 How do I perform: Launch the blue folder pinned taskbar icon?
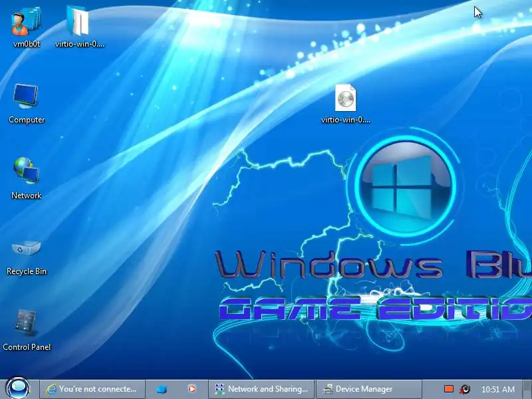[162, 389]
